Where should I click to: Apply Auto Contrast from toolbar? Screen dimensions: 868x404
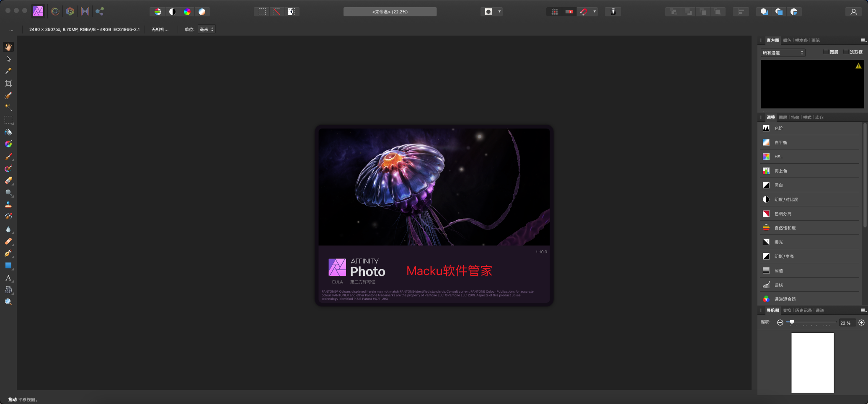click(x=173, y=12)
